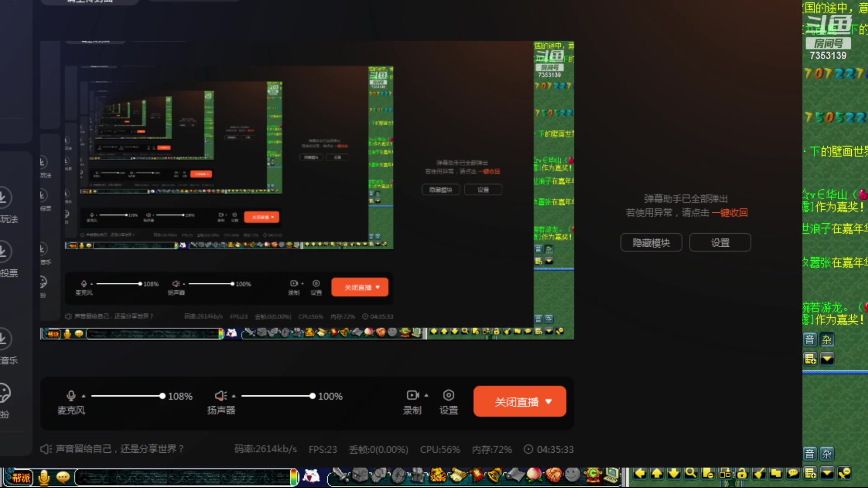
Task: Click the golden microphone voice icon
Action: 44,477
